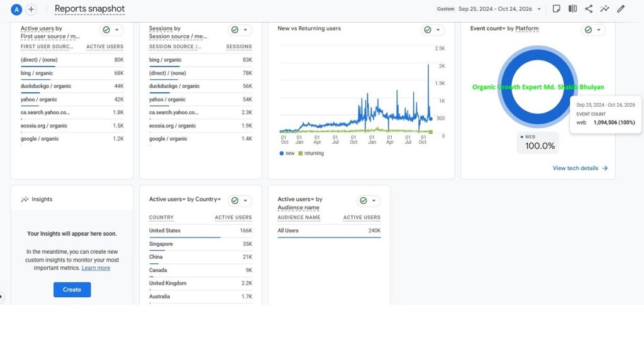This screenshot has height=338, width=644.
Task: Open the edit comparisons columns icon
Action: coord(572,9)
